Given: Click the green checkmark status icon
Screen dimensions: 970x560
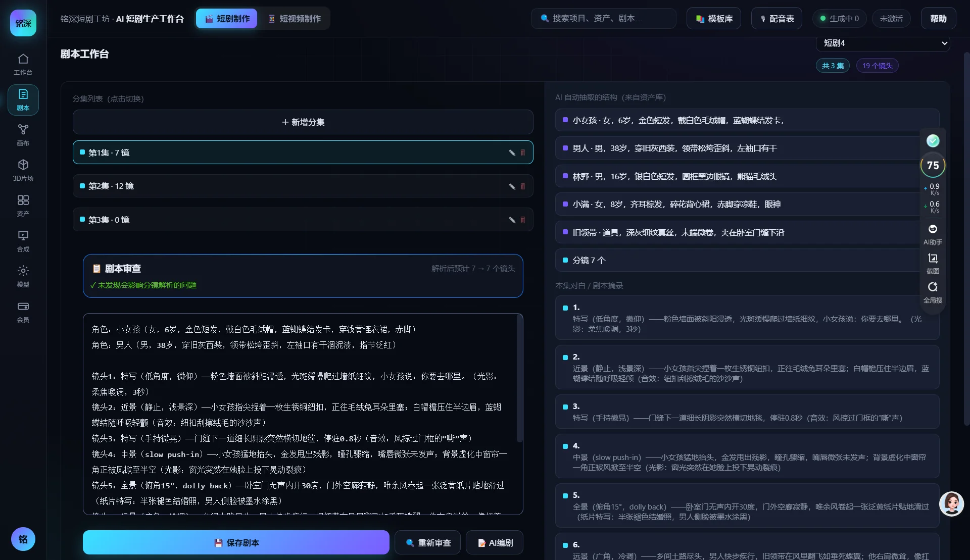Looking at the screenshot, I should [933, 141].
